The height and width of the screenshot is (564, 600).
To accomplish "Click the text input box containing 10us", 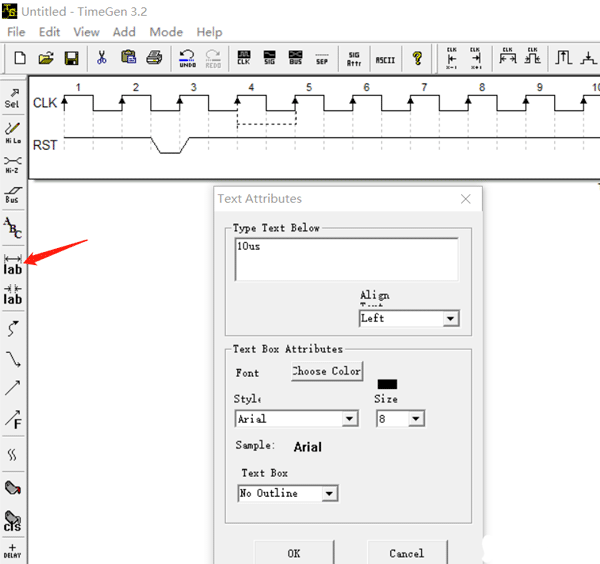I will tap(346, 259).
